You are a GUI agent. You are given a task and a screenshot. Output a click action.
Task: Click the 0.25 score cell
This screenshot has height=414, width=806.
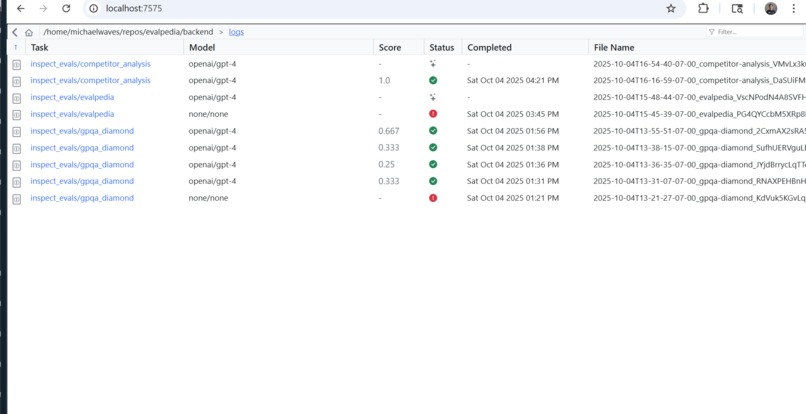(x=387, y=165)
